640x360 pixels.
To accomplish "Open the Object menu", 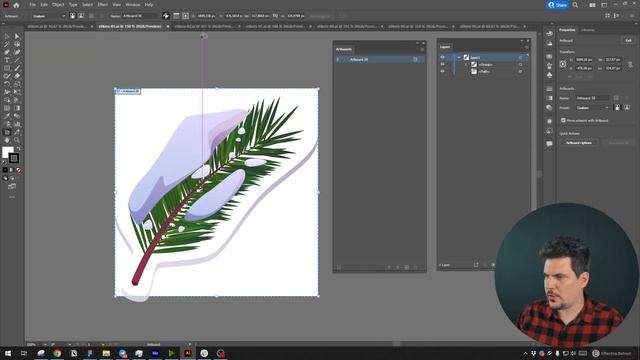I will (x=58, y=5).
